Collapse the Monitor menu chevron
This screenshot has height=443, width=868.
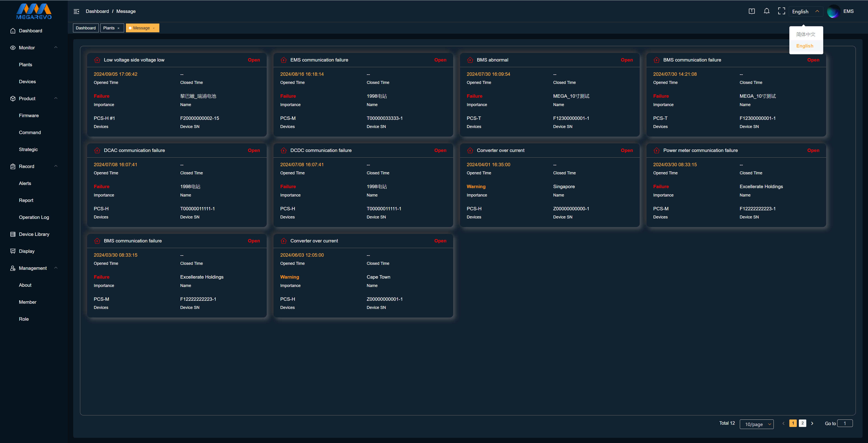click(x=56, y=47)
